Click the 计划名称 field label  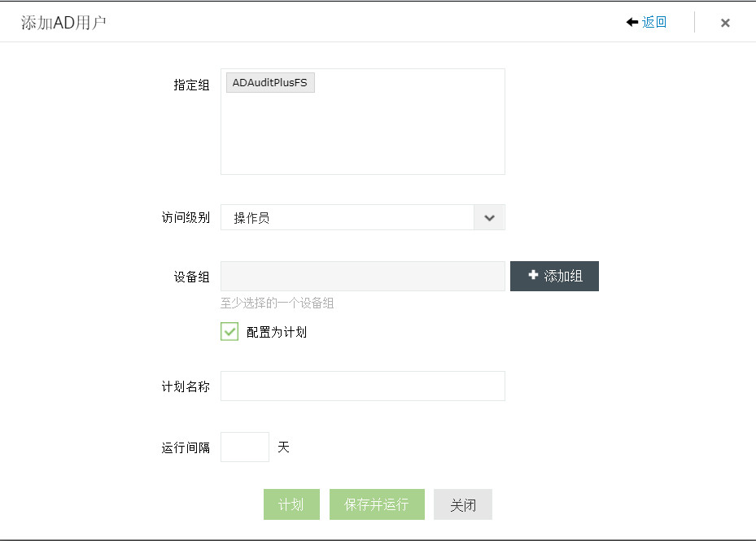click(x=186, y=386)
